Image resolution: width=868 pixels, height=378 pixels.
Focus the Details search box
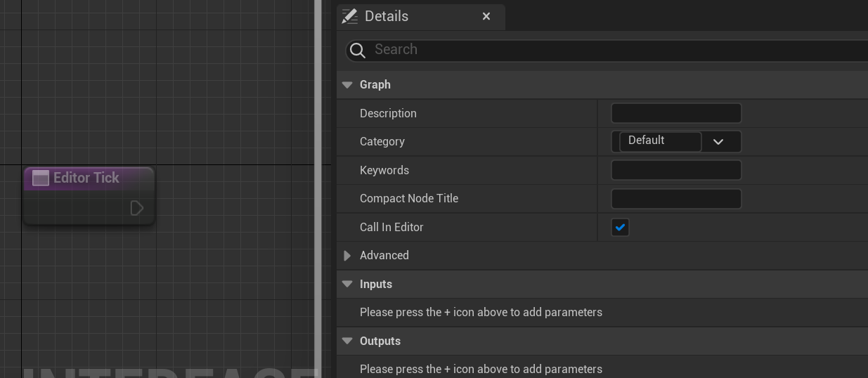611,50
